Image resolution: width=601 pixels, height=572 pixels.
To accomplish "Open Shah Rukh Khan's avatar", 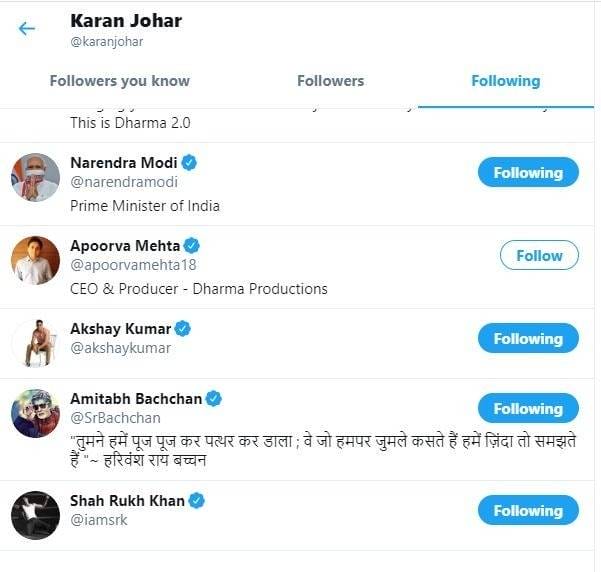I will click(x=35, y=515).
